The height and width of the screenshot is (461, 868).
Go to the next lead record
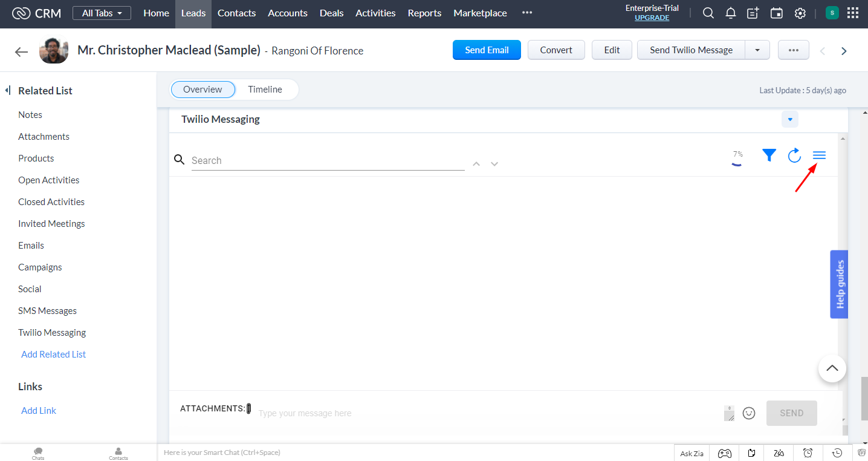pos(844,51)
